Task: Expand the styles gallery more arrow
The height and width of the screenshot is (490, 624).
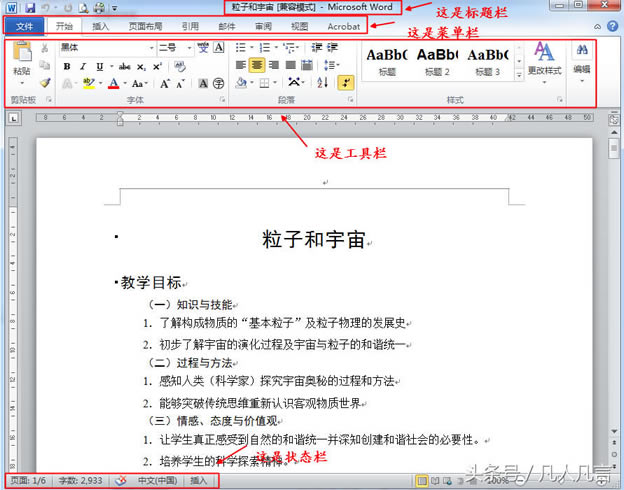Action: (x=519, y=75)
